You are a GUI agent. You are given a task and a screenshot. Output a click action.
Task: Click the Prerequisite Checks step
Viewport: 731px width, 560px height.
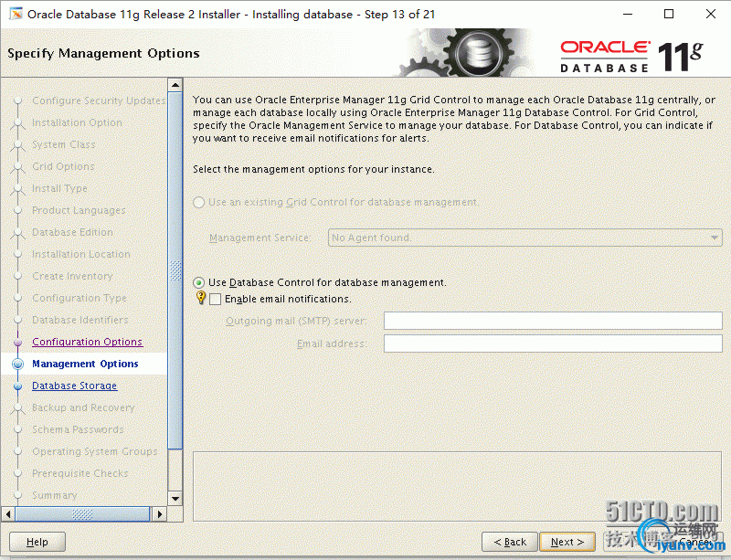tap(79, 473)
